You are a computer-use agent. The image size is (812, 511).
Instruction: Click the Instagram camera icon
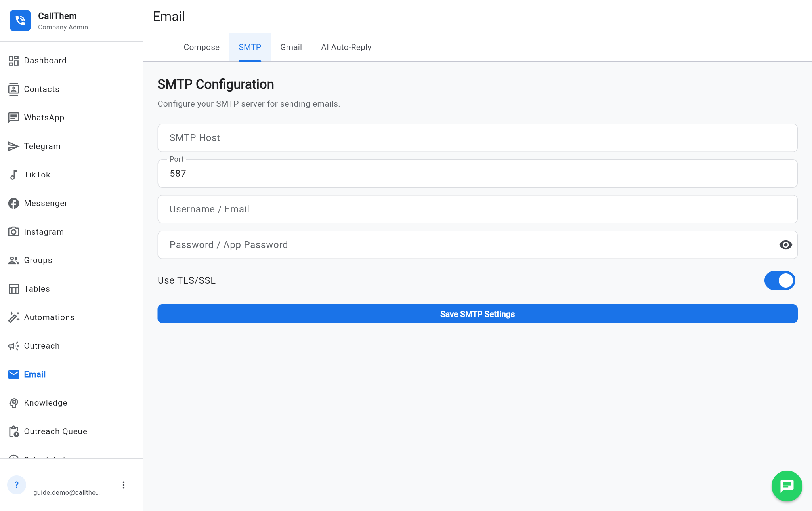13,232
